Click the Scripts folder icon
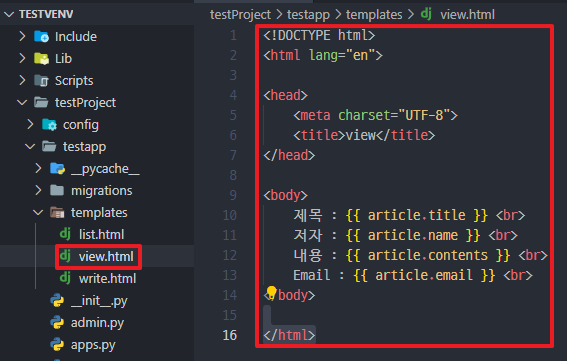This screenshot has width=567, height=361. coord(41,81)
